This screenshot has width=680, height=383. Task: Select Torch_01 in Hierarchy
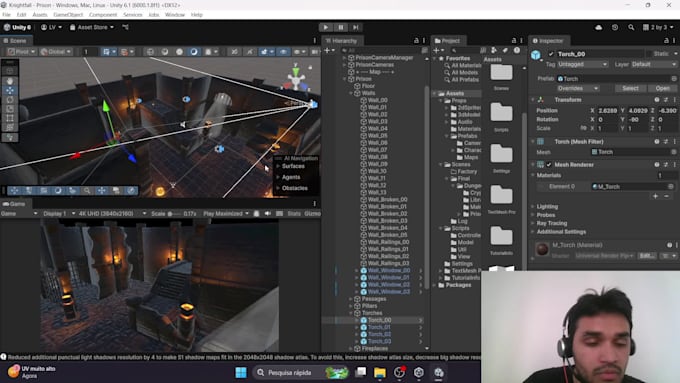click(x=379, y=327)
